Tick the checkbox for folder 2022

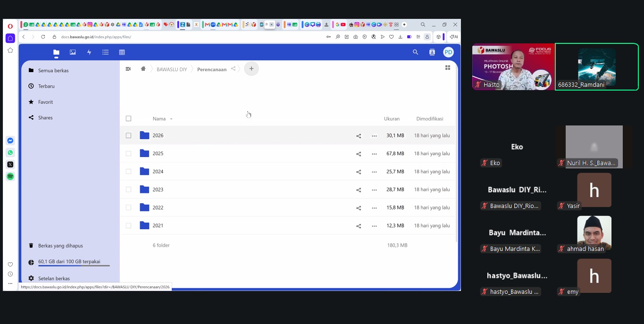coord(128,208)
